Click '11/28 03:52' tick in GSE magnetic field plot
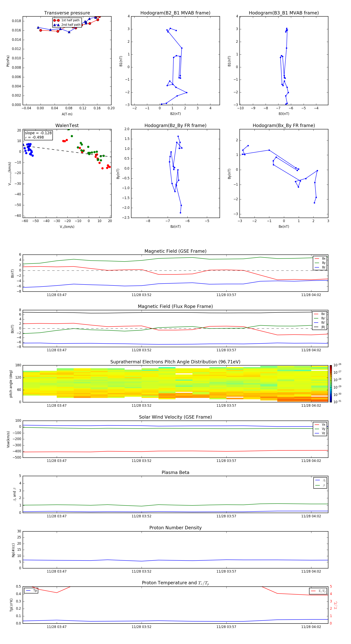Viewport: 351px width, 644px height. [x=141, y=295]
